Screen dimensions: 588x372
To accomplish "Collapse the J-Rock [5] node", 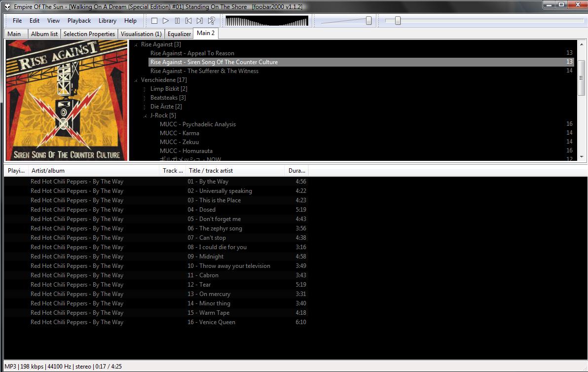I will pos(145,116).
